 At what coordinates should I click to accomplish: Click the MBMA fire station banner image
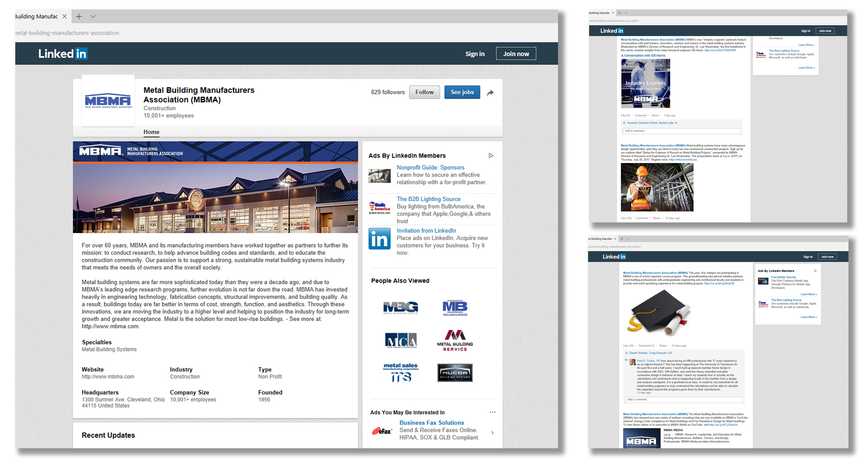tap(215, 187)
